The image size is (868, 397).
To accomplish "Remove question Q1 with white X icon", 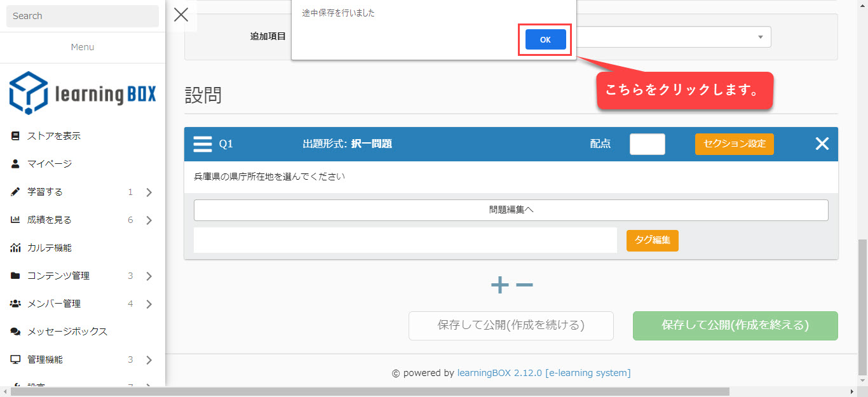I will pos(822,144).
